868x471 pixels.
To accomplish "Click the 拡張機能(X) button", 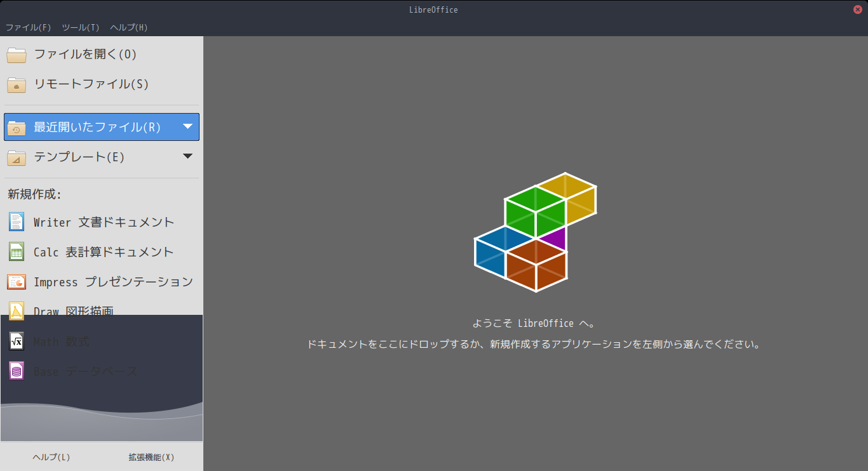I will click(151, 457).
